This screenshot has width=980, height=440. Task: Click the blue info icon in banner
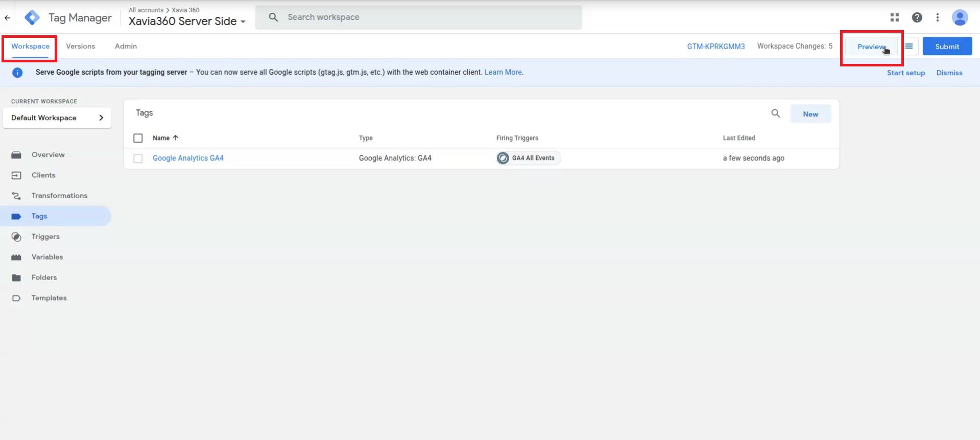17,73
